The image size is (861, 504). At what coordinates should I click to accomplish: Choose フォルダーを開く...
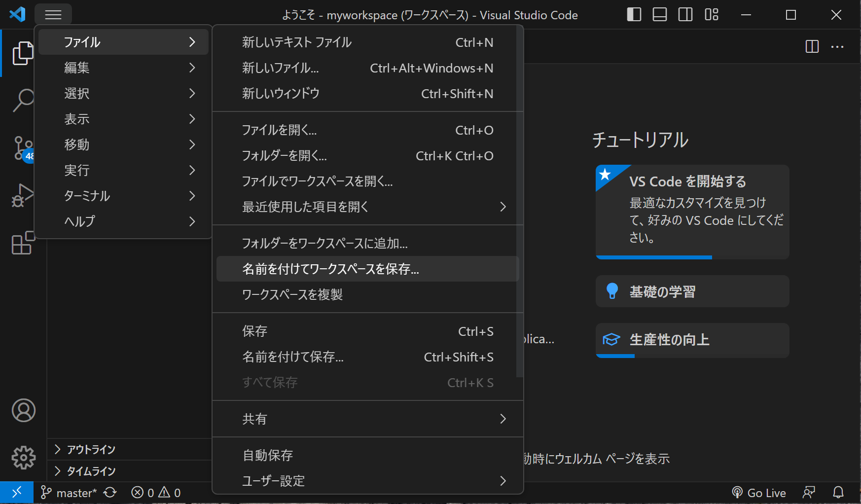(x=367, y=155)
